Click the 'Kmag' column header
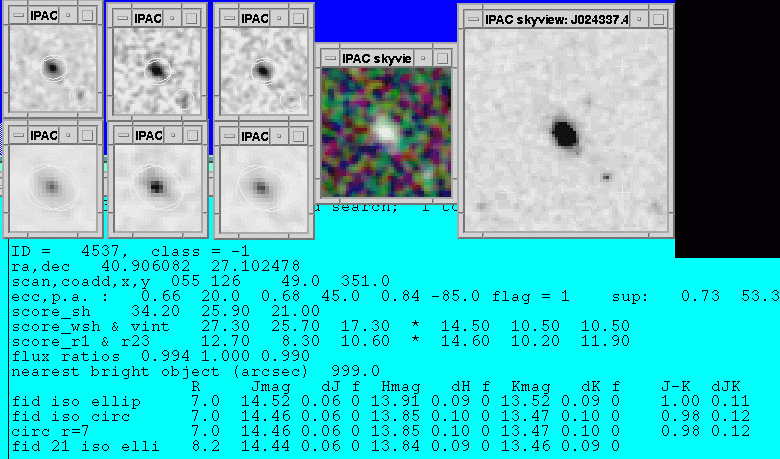Image resolution: width=780 pixels, height=459 pixels. (x=531, y=386)
